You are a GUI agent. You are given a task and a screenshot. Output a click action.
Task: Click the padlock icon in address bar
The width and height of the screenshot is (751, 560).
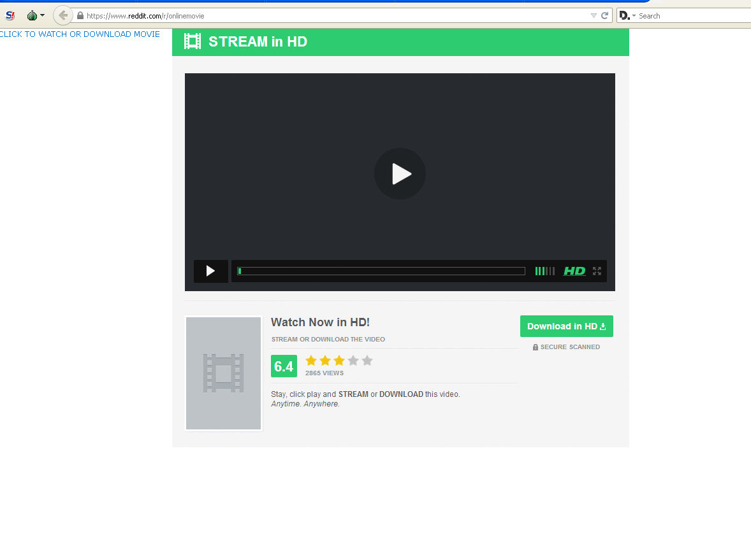(80, 15)
